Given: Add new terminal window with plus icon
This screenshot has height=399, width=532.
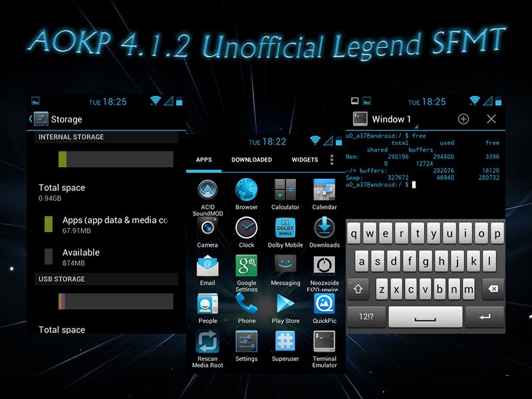Looking at the screenshot, I should (464, 119).
